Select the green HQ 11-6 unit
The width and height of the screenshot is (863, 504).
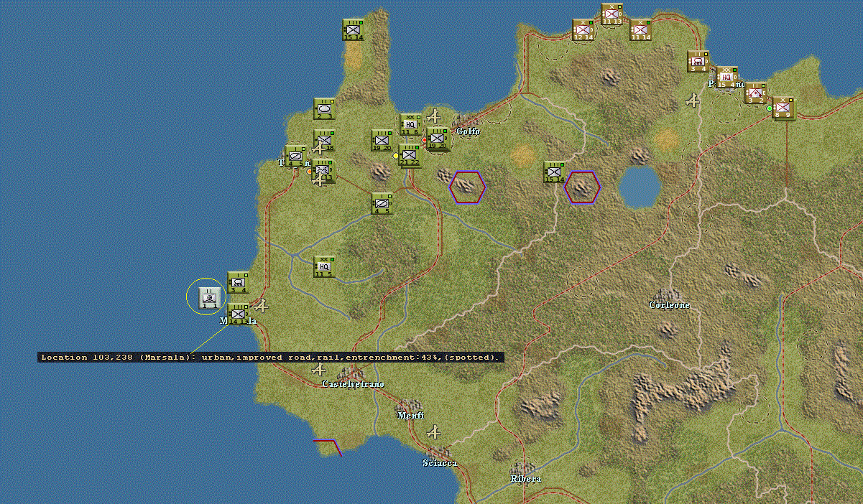410,124
